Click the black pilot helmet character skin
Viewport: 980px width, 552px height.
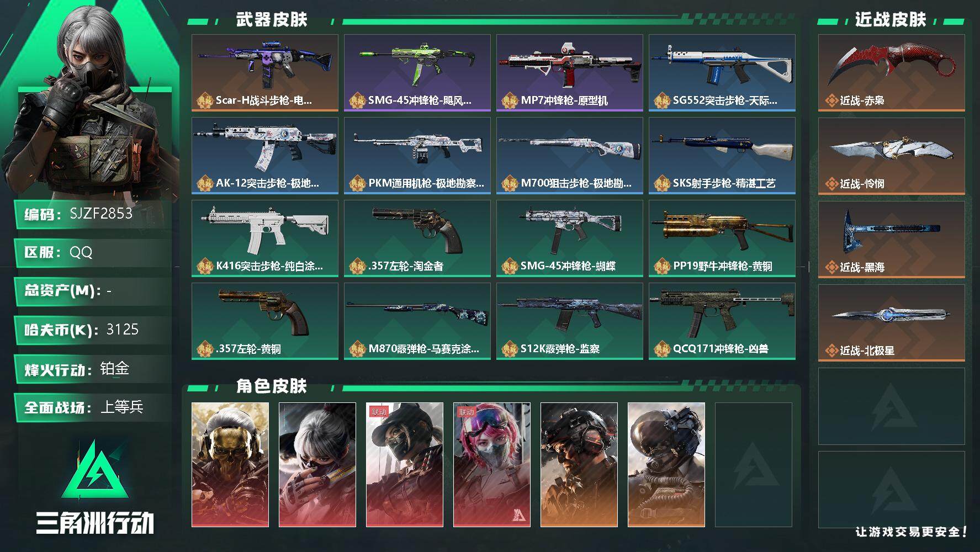[666, 465]
